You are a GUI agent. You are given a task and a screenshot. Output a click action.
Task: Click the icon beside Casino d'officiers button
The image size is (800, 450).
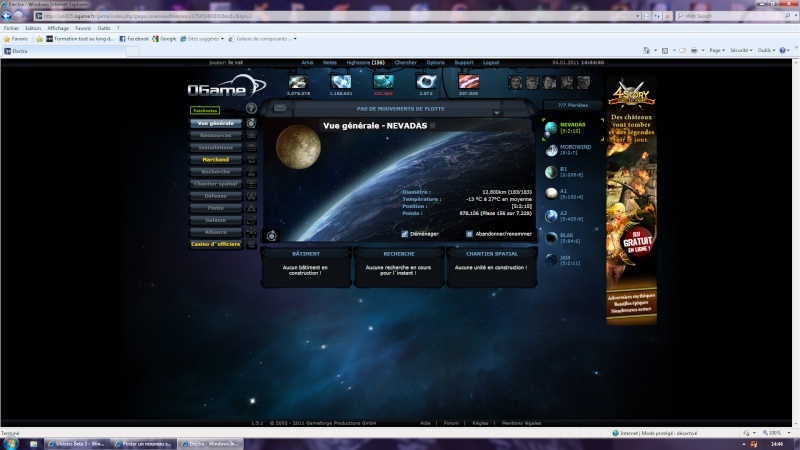(251, 244)
